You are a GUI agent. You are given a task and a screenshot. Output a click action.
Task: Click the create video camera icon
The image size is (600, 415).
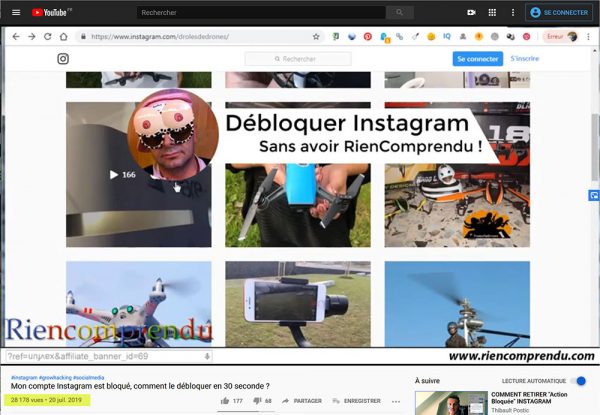tap(471, 13)
